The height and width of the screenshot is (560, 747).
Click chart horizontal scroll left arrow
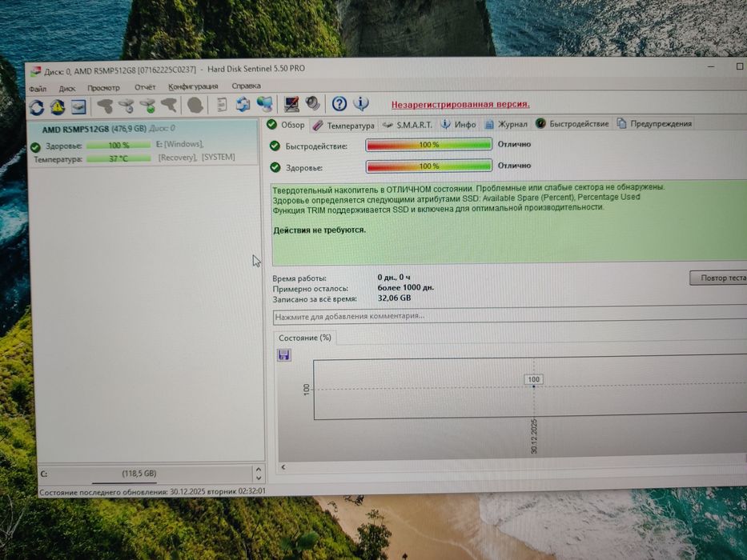click(283, 467)
